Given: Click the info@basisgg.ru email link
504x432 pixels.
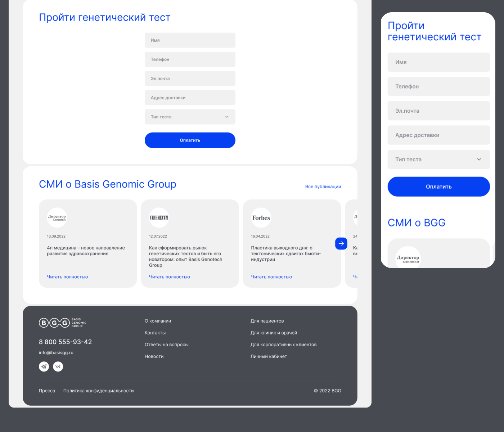Looking at the screenshot, I should point(56,353).
